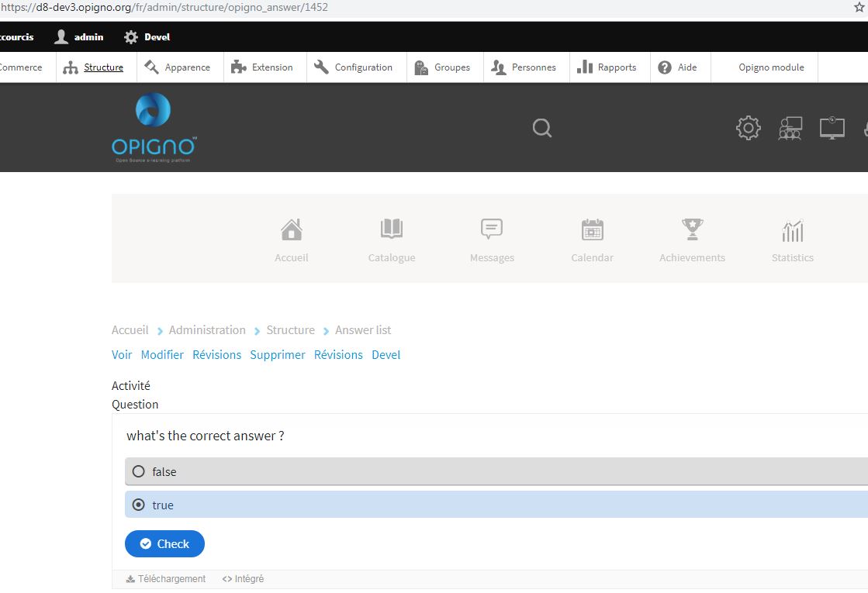
Task: Open the Statistics chart icon
Action: pyautogui.click(x=792, y=229)
